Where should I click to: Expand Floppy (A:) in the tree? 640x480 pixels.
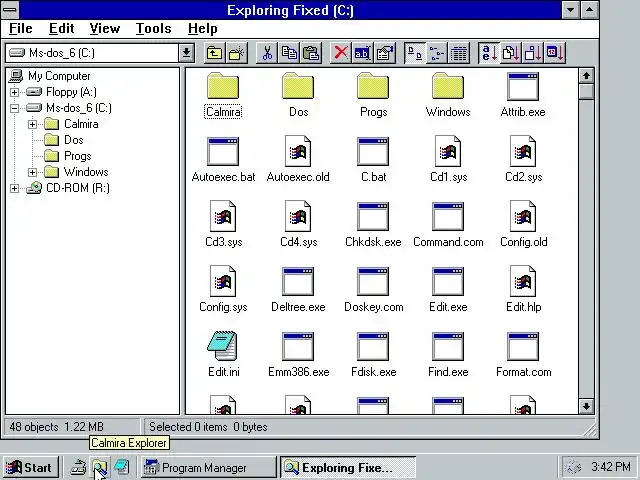click(x=14, y=92)
